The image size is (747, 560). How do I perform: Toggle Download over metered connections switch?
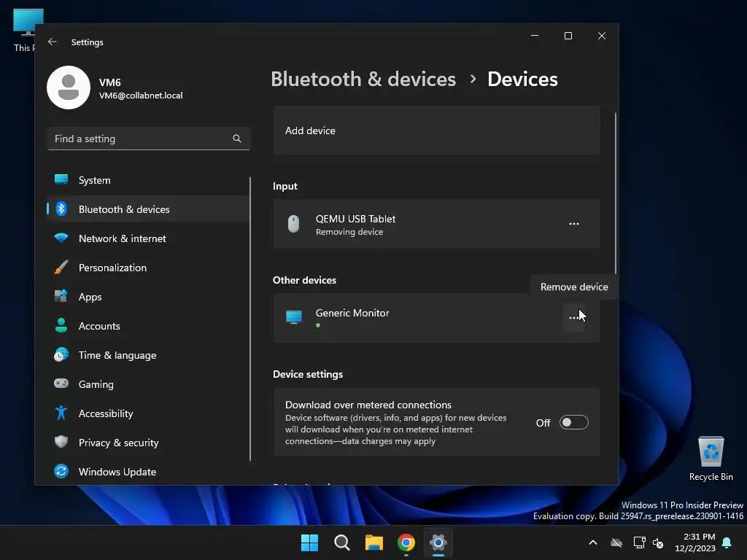pyautogui.click(x=573, y=422)
